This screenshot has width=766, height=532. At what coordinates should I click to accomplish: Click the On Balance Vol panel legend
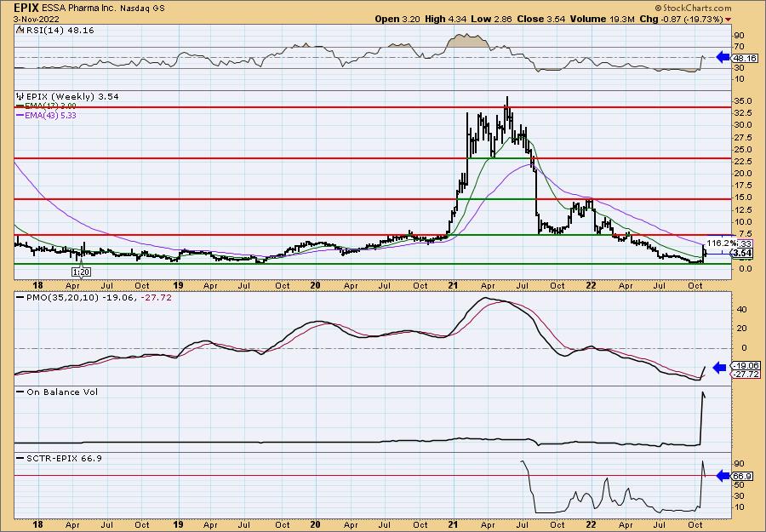pyautogui.click(x=57, y=392)
